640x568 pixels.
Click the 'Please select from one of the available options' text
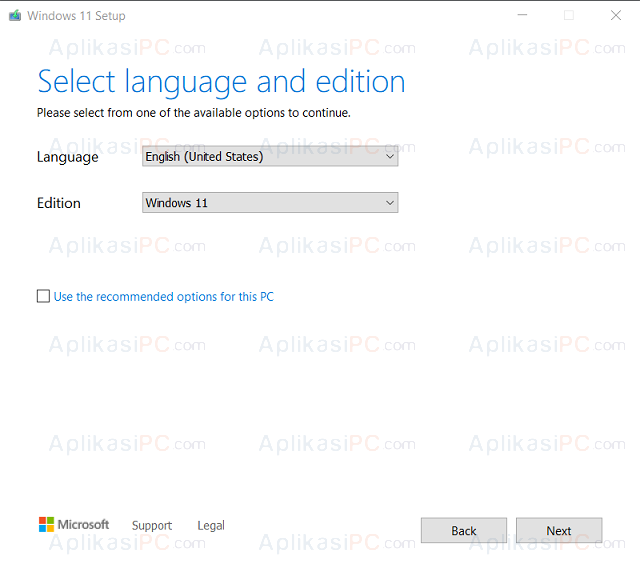[193, 113]
